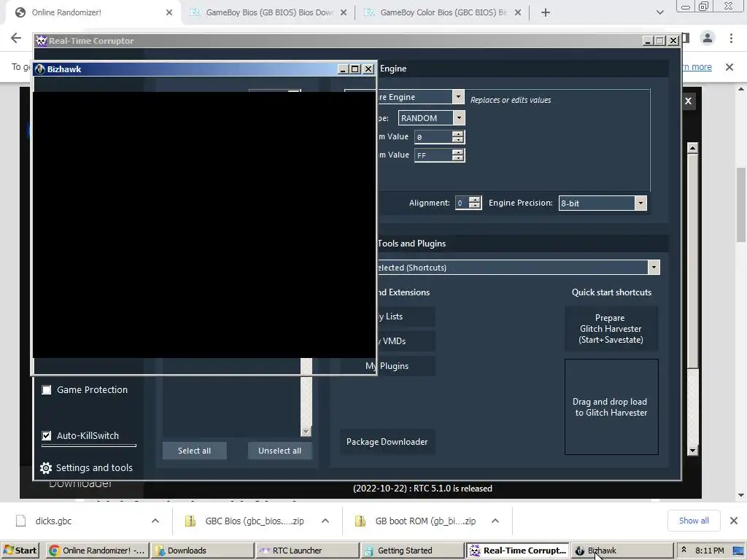Click the RTC panel scrollbar down arrow
The image size is (747, 560).
click(693, 450)
